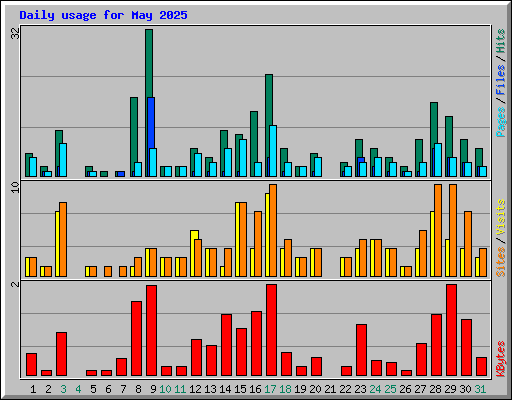Click the Visits legend label
The height and width of the screenshot is (400, 512).
tap(501, 217)
